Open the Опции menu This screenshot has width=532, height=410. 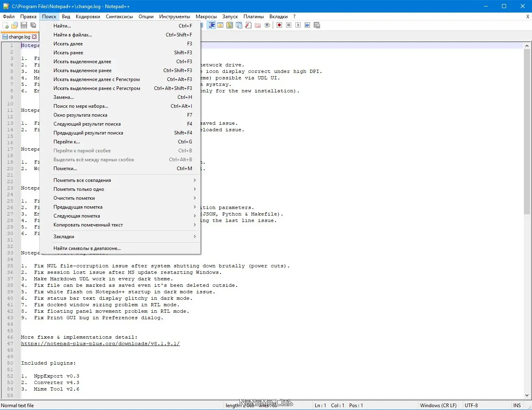click(146, 17)
